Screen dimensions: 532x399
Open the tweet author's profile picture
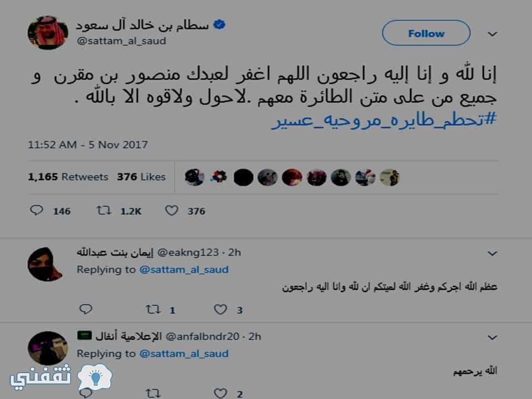pyautogui.click(x=48, y=33)
